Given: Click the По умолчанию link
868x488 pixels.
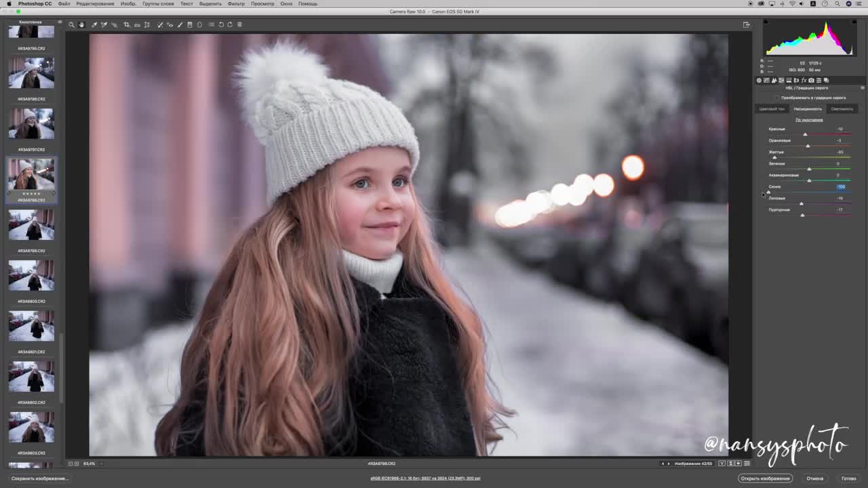Looking at the screenshot, I should tap(808, 120).
